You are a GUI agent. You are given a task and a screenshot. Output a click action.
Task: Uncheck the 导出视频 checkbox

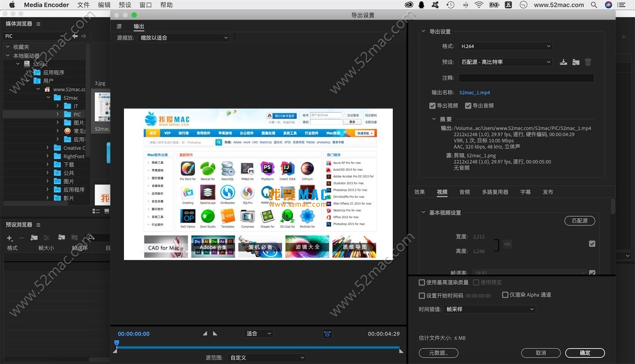pyautogui.click(x=432, y=106)
